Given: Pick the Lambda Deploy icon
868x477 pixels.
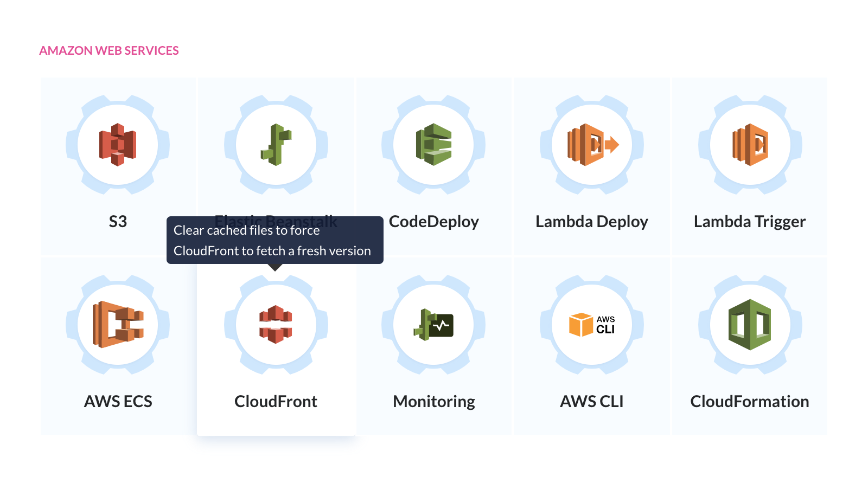Looking at the screenshot, I should point(592,145).
